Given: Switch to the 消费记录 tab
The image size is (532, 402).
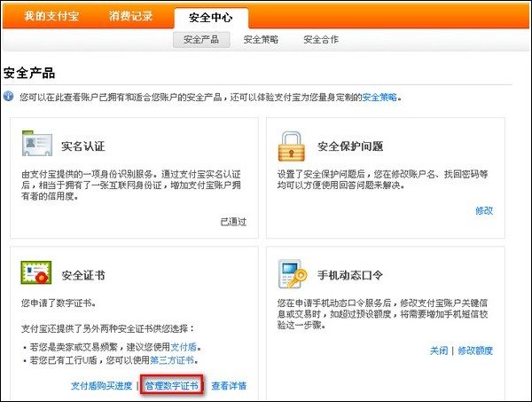Looking at the screenshot, I should 131,17.
